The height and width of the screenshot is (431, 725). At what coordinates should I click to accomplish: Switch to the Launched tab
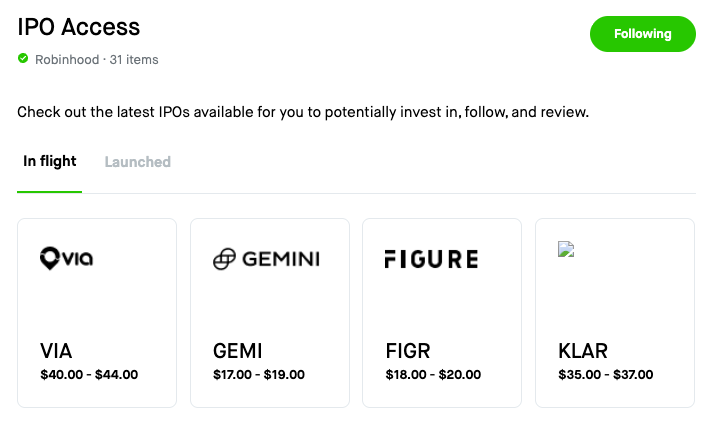tap(137, 162)
